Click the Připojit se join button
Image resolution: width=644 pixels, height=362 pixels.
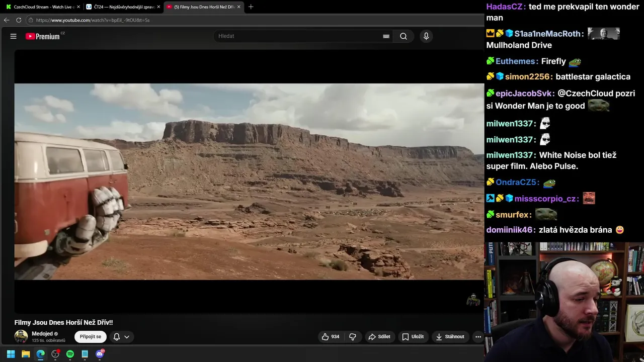coord(91,337)
